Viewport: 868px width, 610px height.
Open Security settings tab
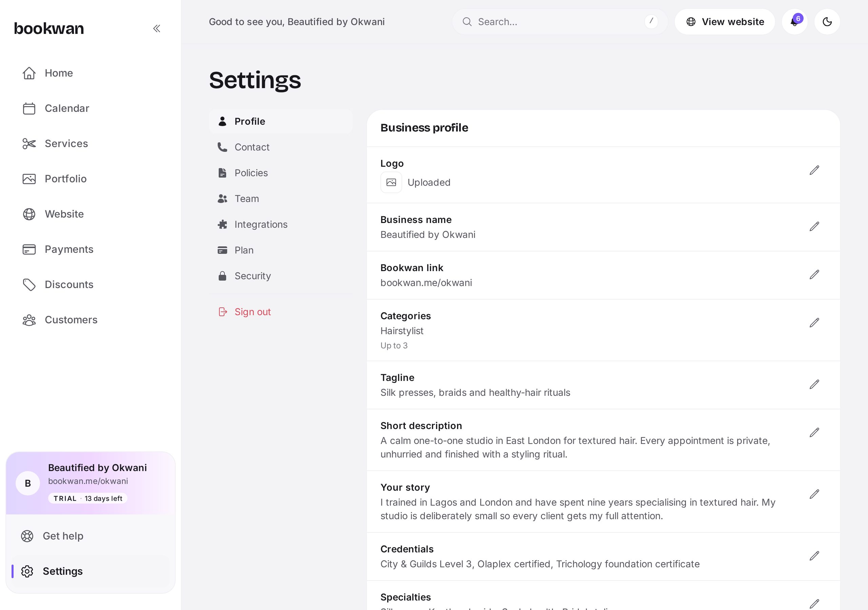[x=280, y=276]
